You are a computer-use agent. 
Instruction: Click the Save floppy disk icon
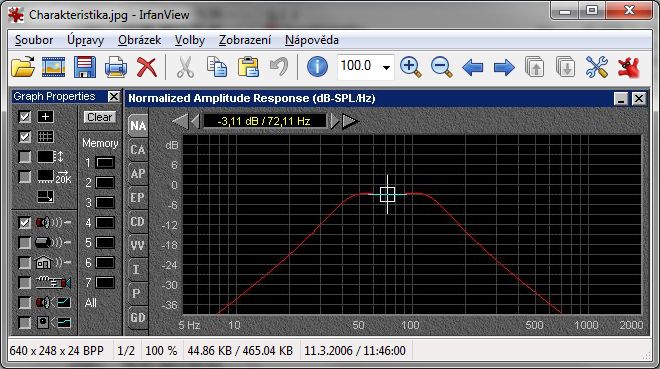click(x=85, y=66)
